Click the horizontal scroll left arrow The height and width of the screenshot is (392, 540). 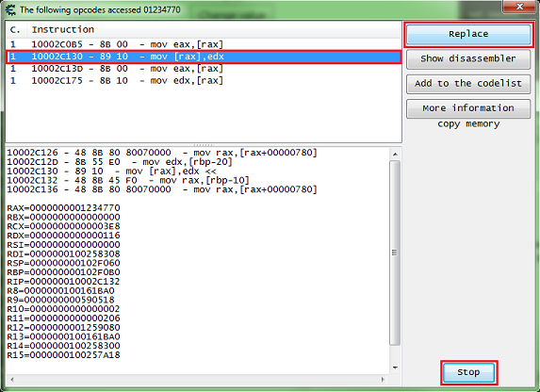point(12,379)
